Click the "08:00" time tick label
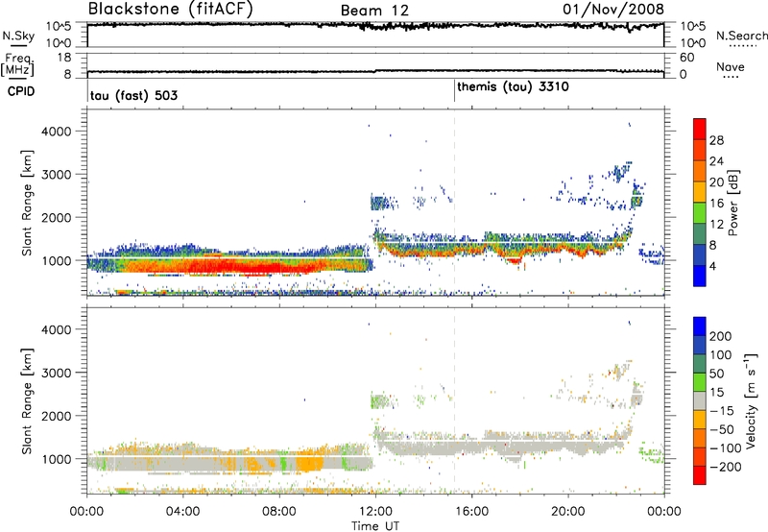The height and width of the screenshot is (532, 768). (279, 512)
